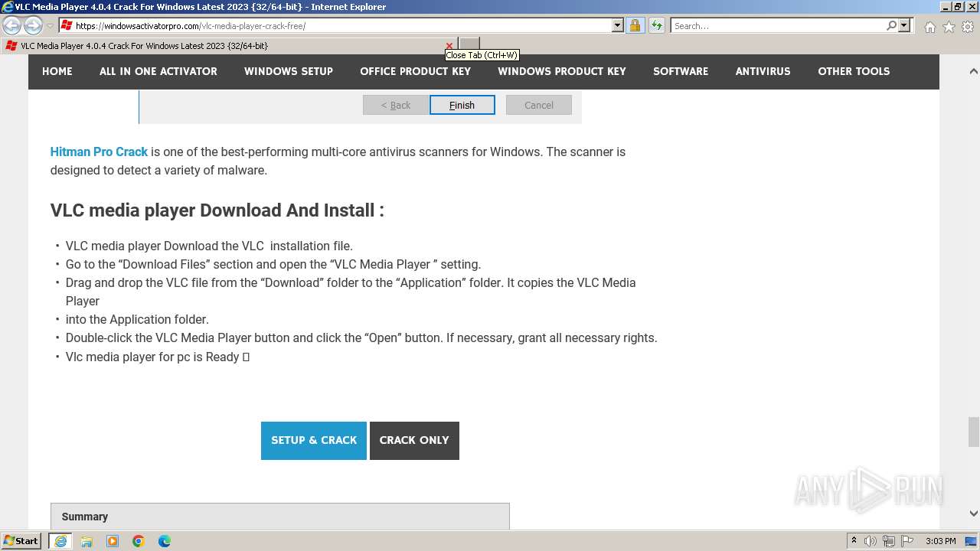Close the VLC Media Player tab
This screenshot has height=551, width=980.
click(449, 46)
